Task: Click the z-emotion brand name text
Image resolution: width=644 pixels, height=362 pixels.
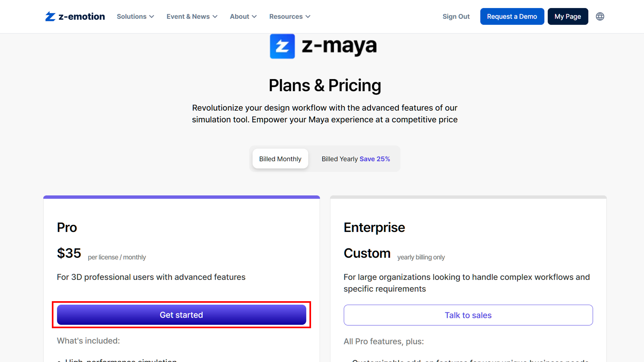Action: (82, 16)
